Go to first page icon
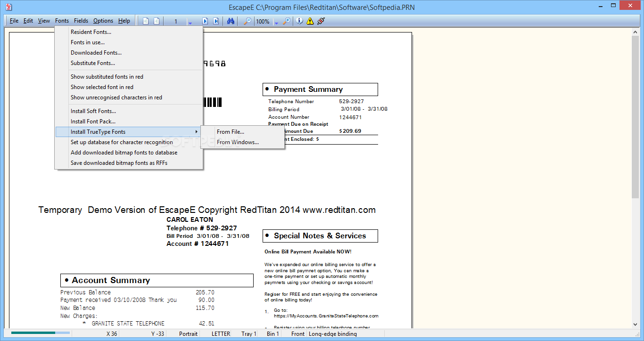The width and height of the screenshot is (644, 341). tap(146, 21)
